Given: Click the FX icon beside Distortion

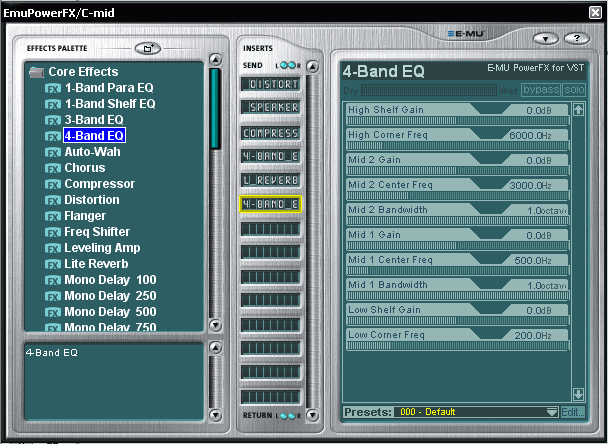Looking at the screenshot, I should (x=53, y=200).
